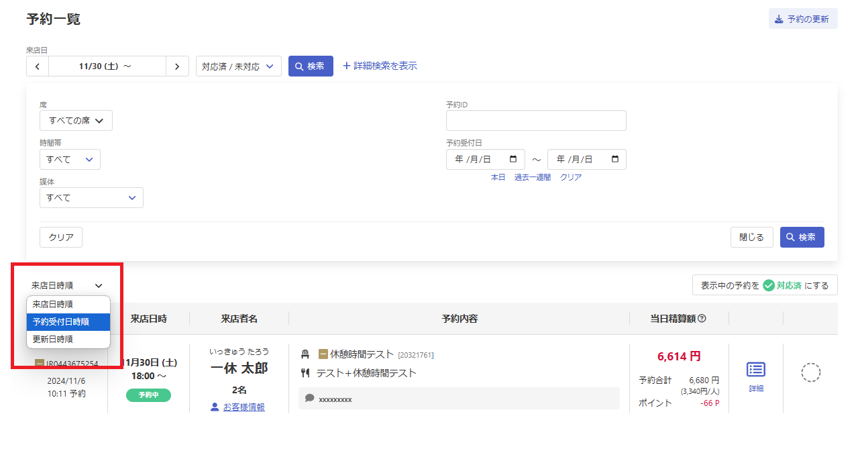The height and width of the screenshot is (455, 868).
Task: Click the お客様情報 link
Action: tap(243, 407)
